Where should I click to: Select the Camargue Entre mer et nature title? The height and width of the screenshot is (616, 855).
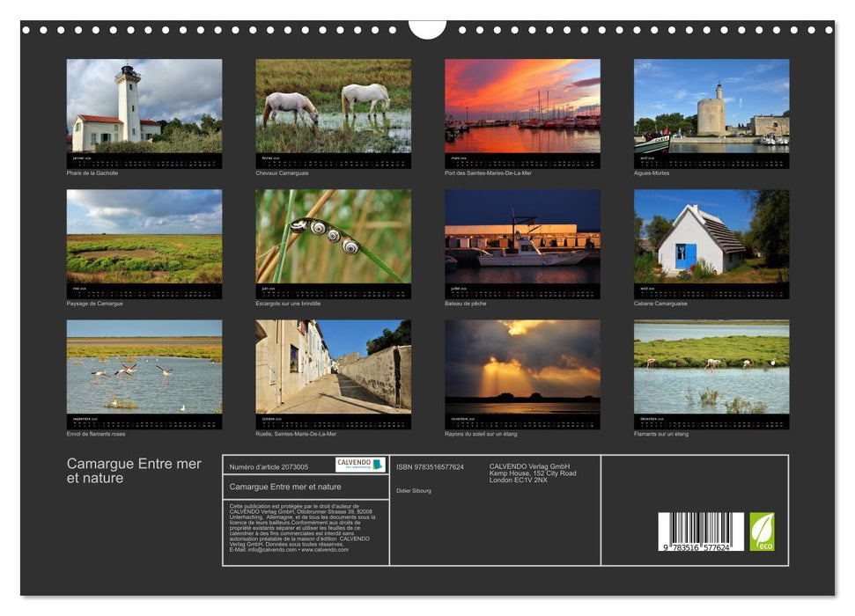(132, 468)
